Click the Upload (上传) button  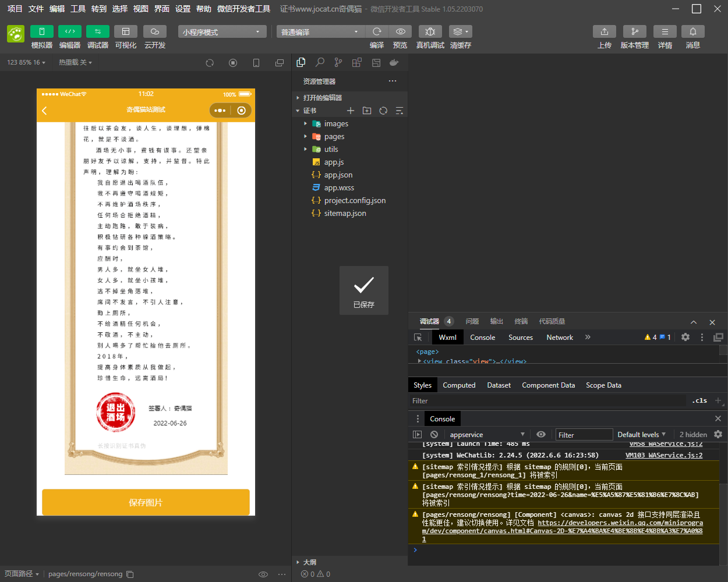point(605,31)
